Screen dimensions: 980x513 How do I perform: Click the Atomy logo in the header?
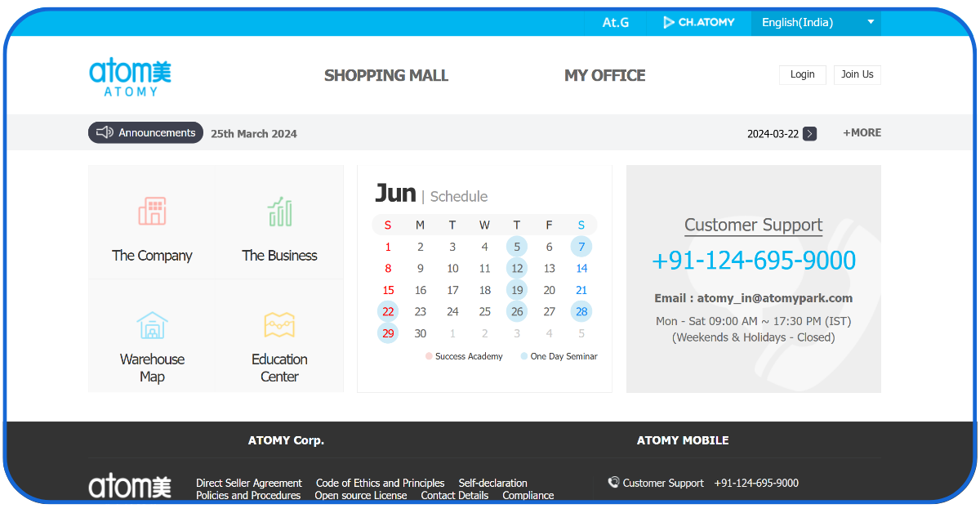tap(130, 76)
